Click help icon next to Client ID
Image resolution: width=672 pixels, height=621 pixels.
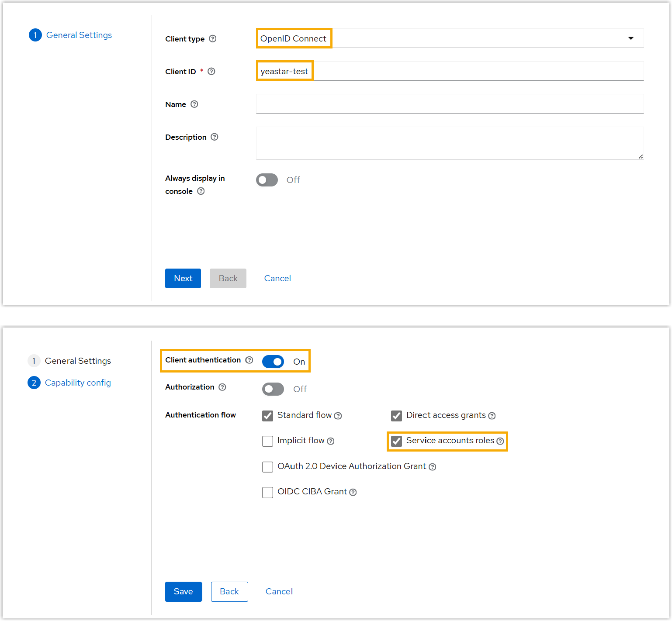coord(211,71)
